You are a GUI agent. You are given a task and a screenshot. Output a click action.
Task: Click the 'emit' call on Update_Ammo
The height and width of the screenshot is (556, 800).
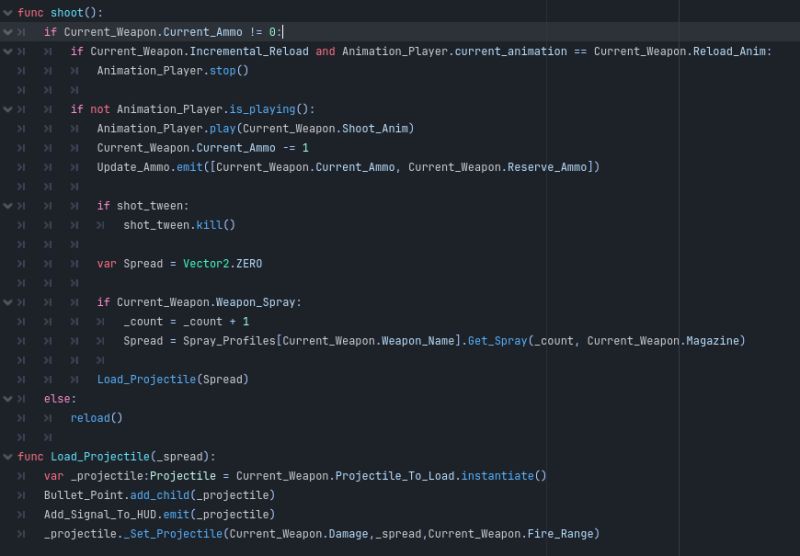point(190,167)
